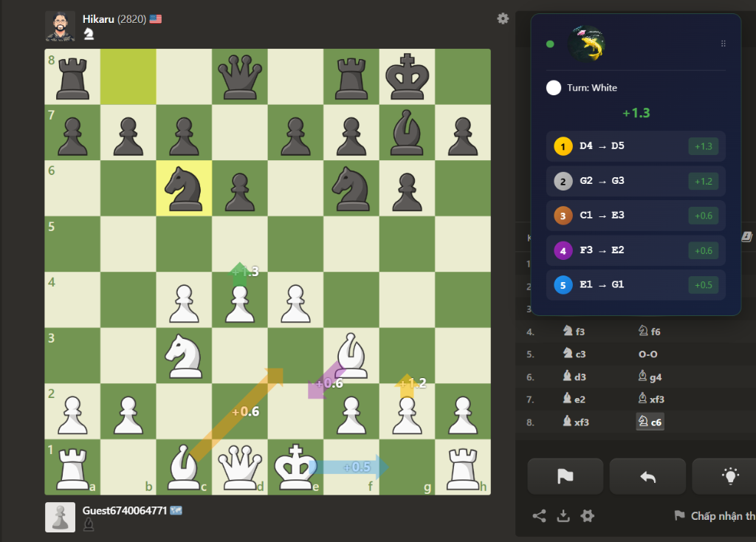
Task: Click the white turn indicator circle
Action: pos(554,88)
